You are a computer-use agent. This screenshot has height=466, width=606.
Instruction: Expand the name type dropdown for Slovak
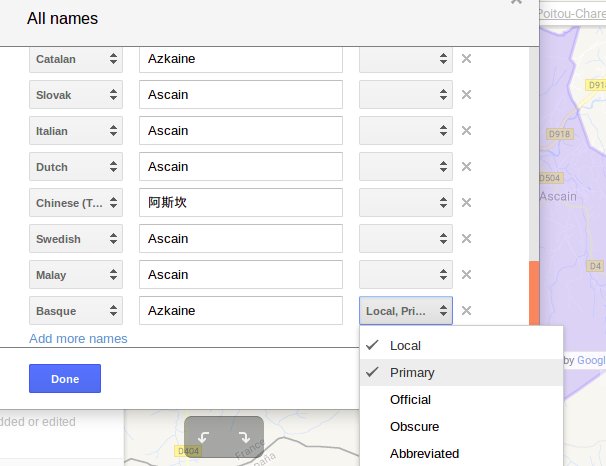pyautogui.click(x=405, y=95)
